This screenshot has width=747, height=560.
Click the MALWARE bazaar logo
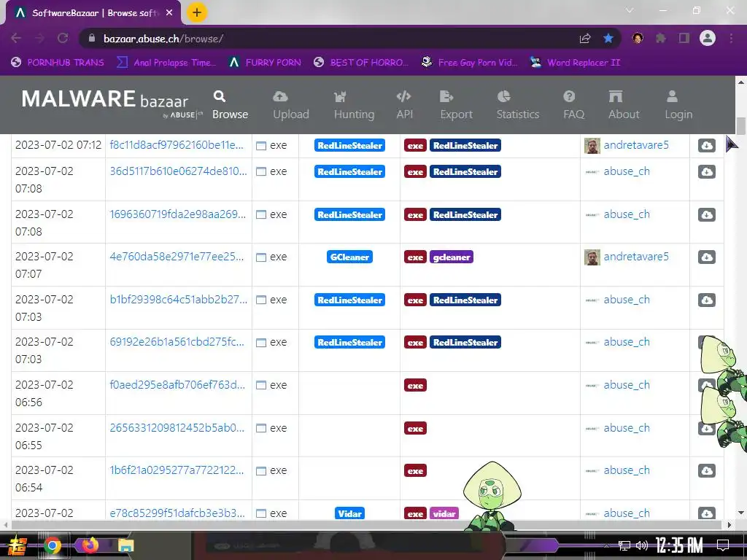pos(112,102)
